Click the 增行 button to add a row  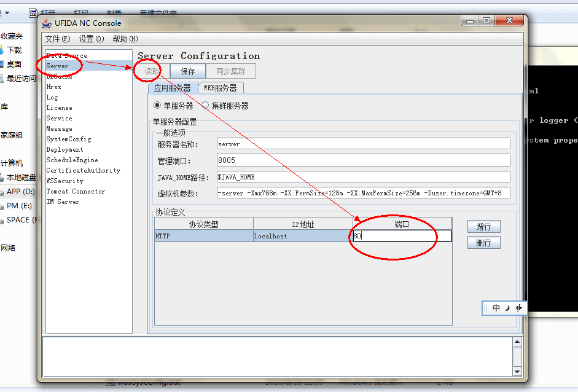point(483,227)
